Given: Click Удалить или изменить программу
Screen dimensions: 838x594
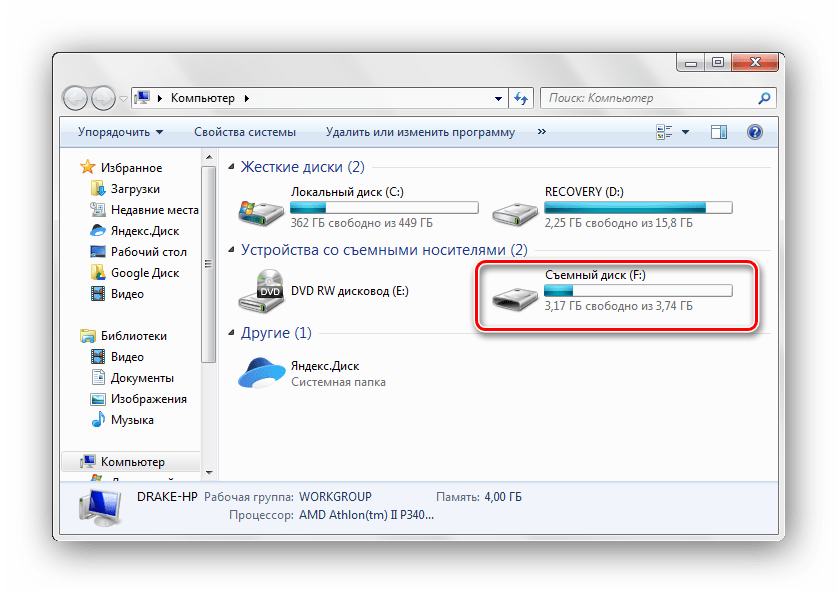Looking at the screenshot, I should [x=421, y=132].
